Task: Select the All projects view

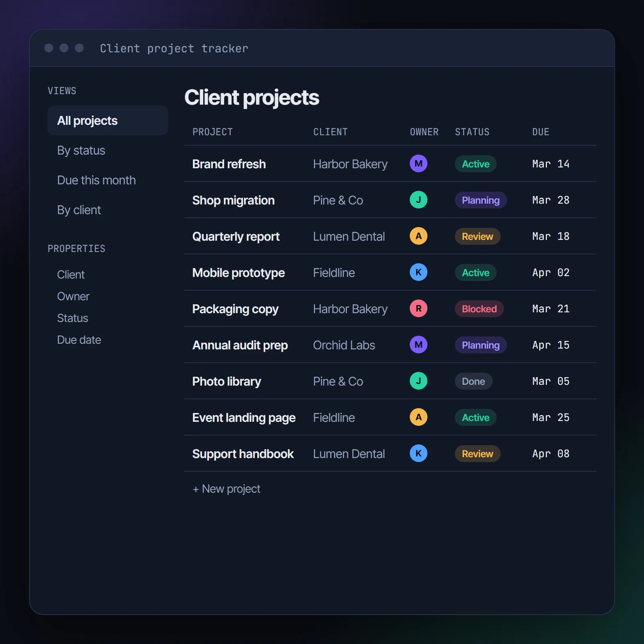Action: [107, 120]
